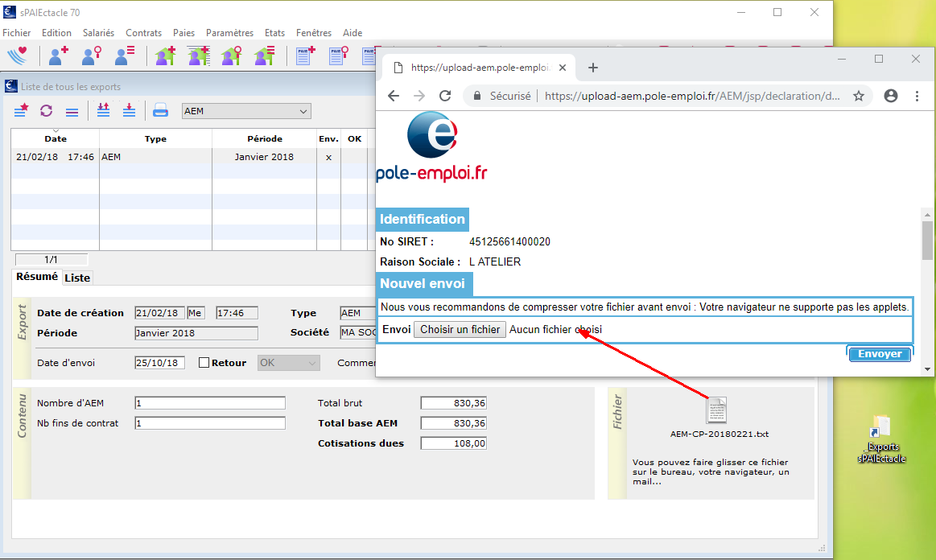Image resolution: width=936 pixels, height=560 pixels.
Task: Open the Etats menu
Action: coord(274,33)
